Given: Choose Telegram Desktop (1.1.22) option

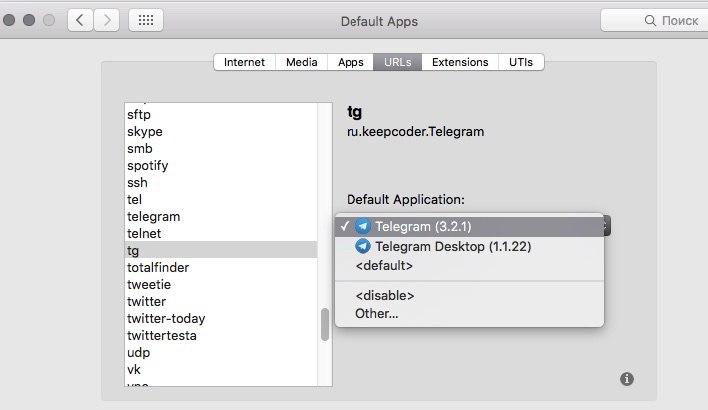Looking at the screenshot, I should click(x=469, y=246).
